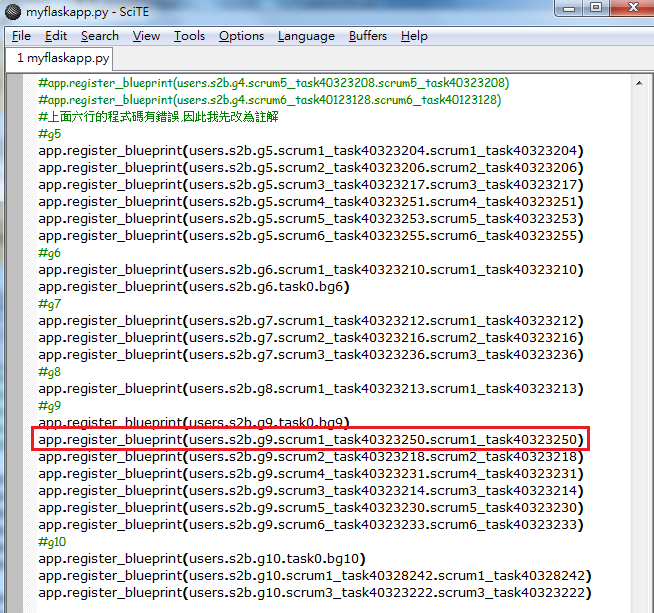Click the #g6 comment line
This screenshot has height=613, width=654.
pos(50,253)
